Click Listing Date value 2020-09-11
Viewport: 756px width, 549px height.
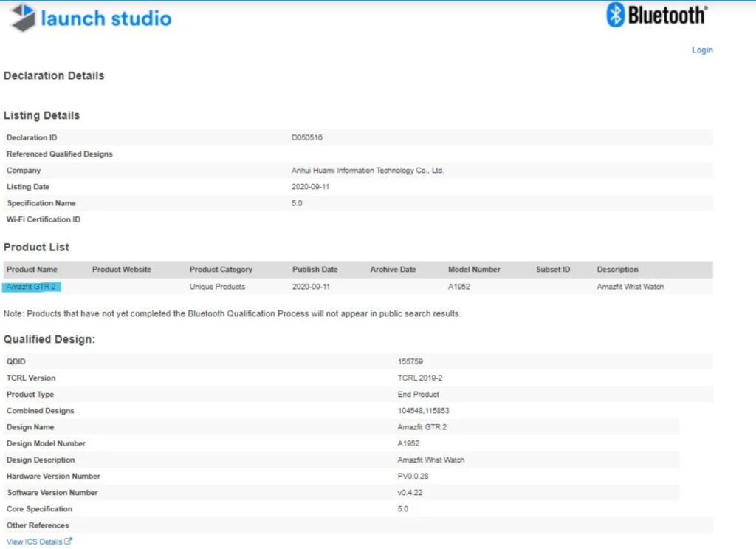click(x=310, y=187)
